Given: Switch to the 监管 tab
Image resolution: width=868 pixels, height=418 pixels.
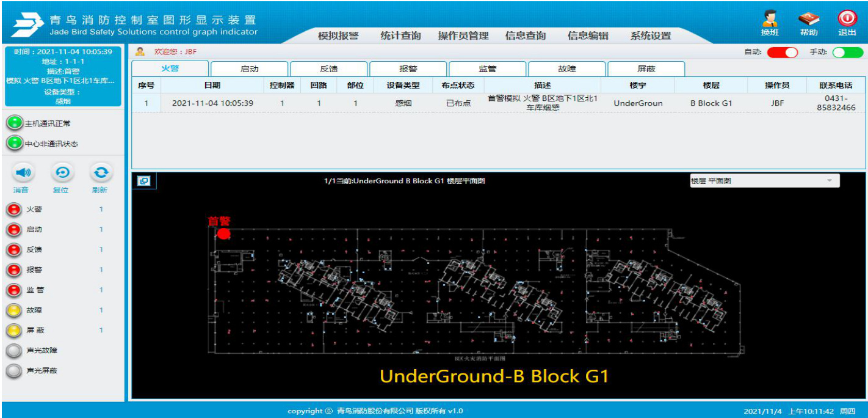Looking at the screenshot, I should [487, 69].
